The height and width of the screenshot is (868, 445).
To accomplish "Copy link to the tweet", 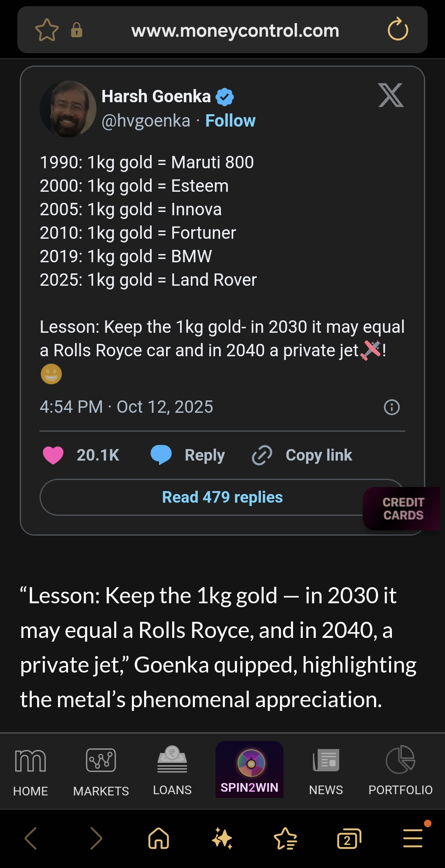I will pos(303,455).
